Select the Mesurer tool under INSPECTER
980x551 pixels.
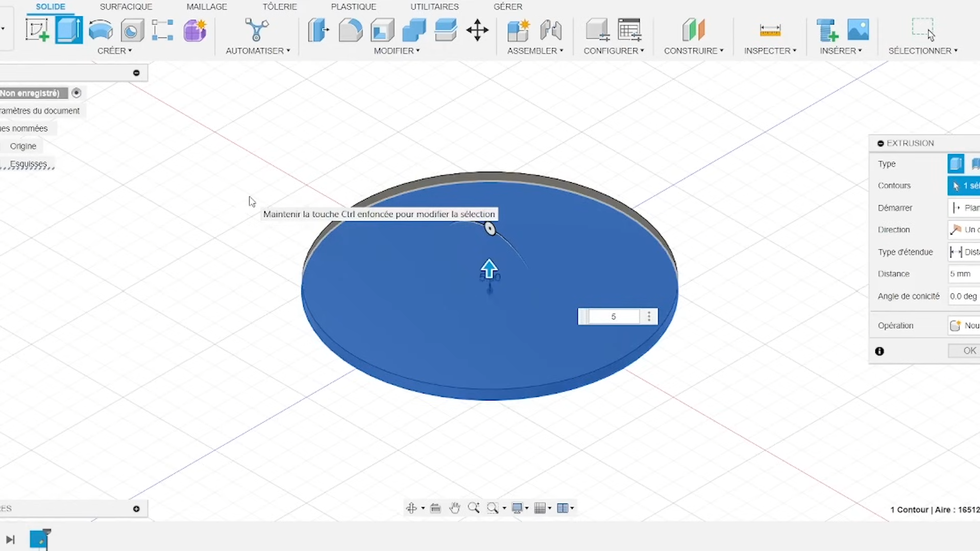(x=771, y=30)
